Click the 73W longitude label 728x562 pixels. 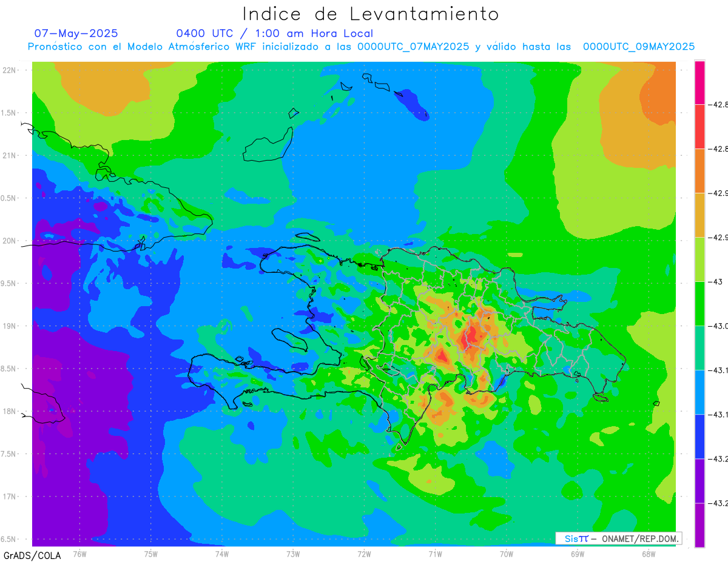(293, 554)
